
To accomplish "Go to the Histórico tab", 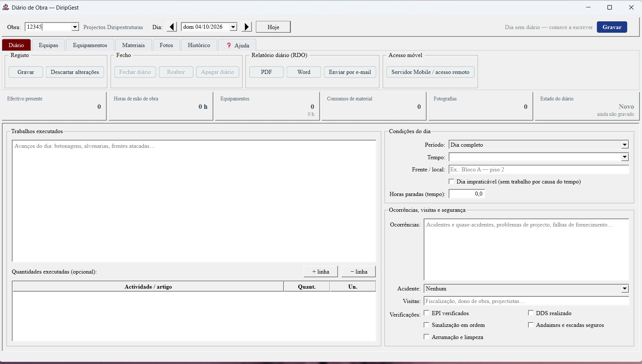I will [x=199, y=45].
